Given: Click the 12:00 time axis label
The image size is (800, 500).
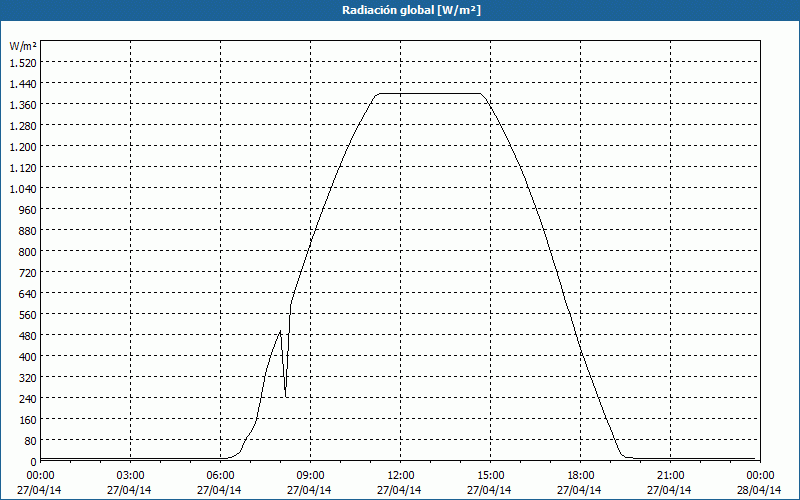Looking at the screenshot, I should point(401,476).
